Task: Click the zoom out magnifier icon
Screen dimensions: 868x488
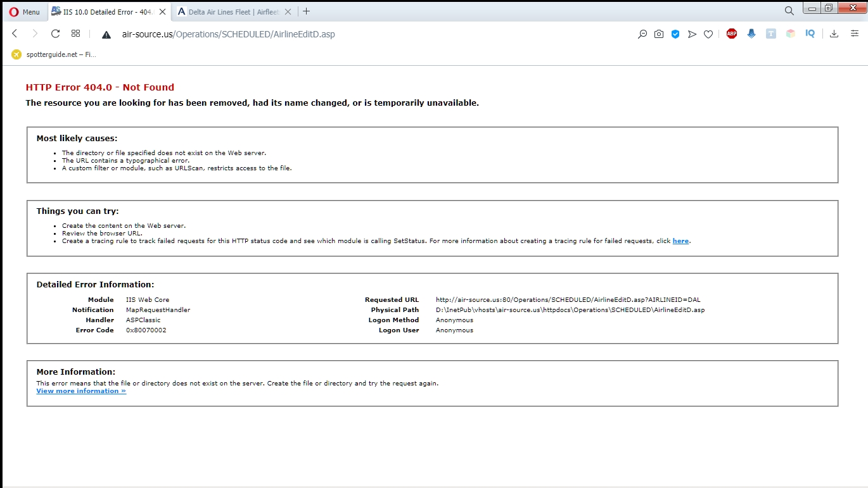Action: tap(642, 34)
